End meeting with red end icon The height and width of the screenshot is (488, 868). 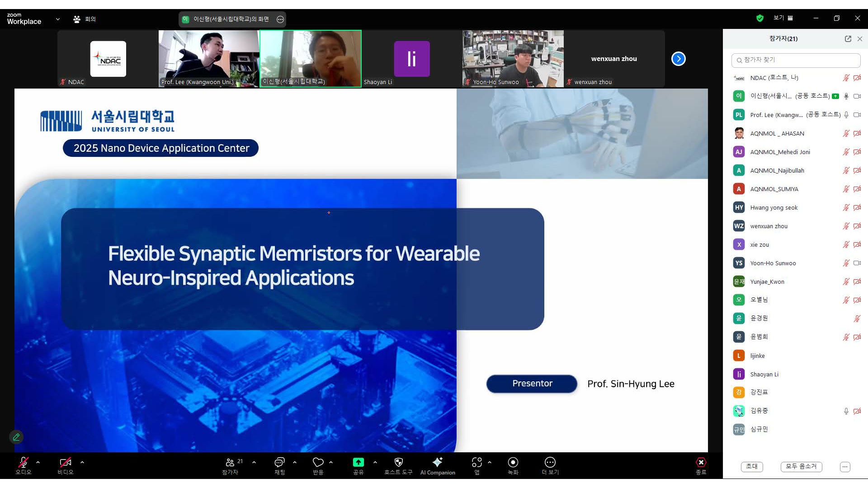tap(701, 462)
